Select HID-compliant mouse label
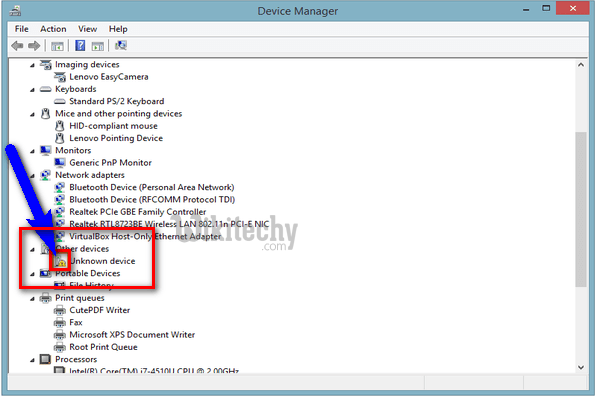This screenshot has width=595, height=396. coord(113,126)
